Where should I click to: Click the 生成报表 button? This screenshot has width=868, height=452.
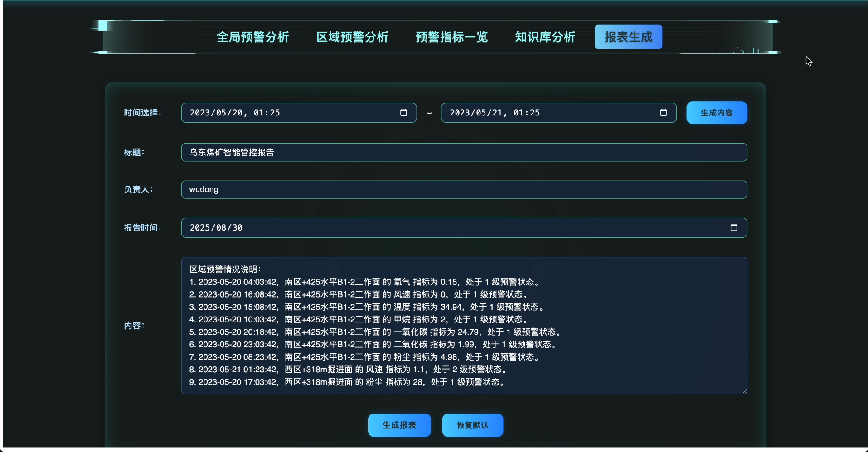(x=399, y=425)
